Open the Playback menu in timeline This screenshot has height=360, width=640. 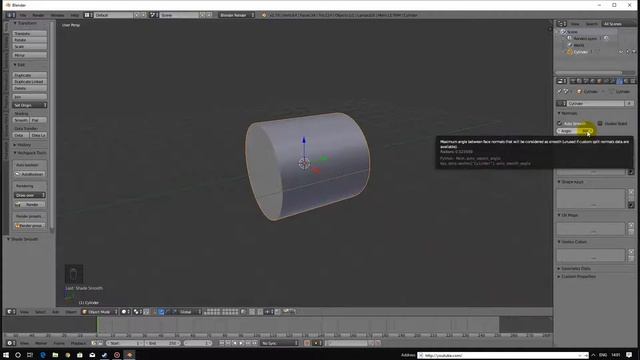pyautogui.click(x=78, y=343)
